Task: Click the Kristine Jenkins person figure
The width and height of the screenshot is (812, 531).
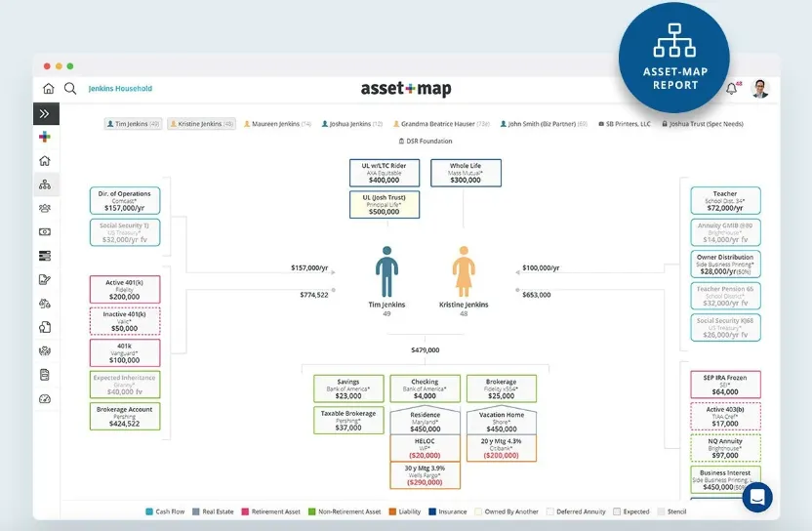Action: click(x=464, y=272)
